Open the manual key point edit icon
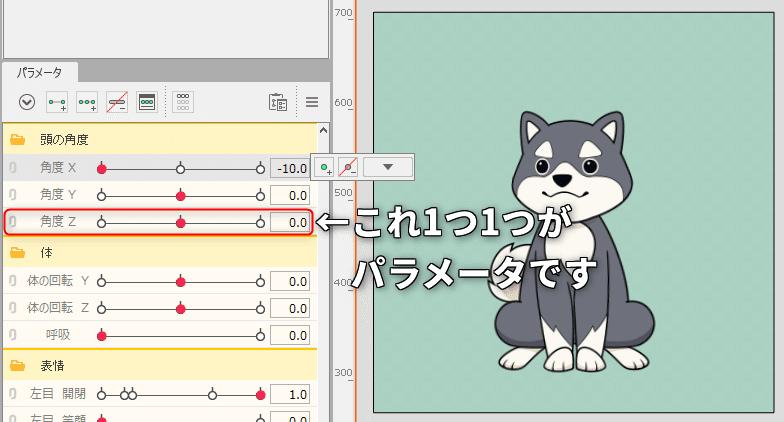This screenshot has height=422, width=784. [147, 102]
